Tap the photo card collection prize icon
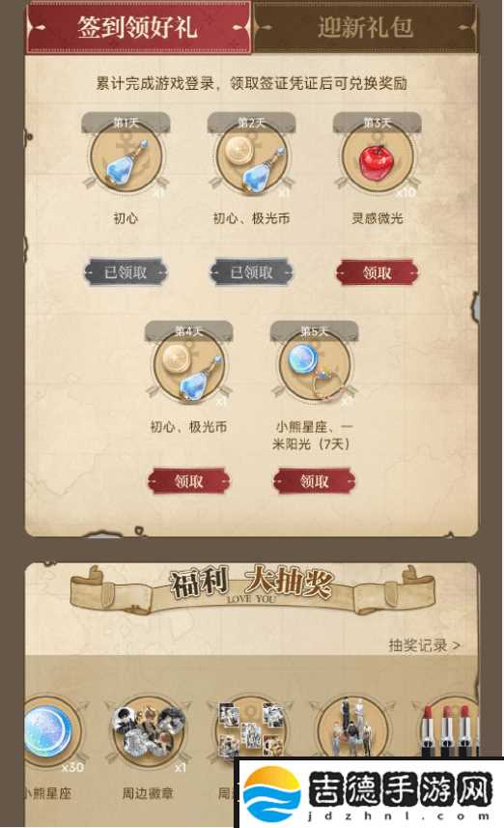Image resolution: width=504 pixels, height=828 pixels. pyautogui.click(x=251, y=728)
